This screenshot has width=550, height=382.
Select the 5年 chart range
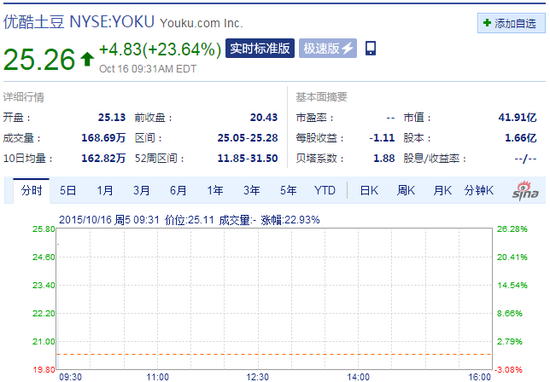[288, 191]
